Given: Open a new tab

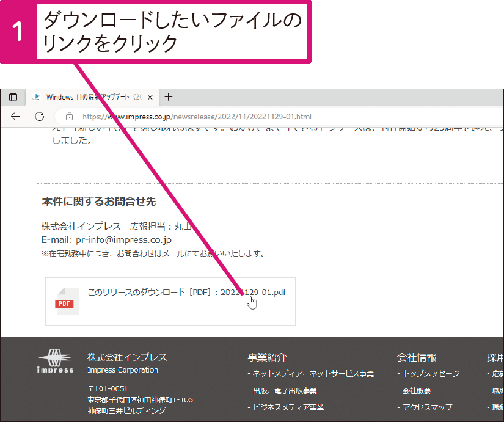Looking at the screenshot, I should [x=169, y=96].
